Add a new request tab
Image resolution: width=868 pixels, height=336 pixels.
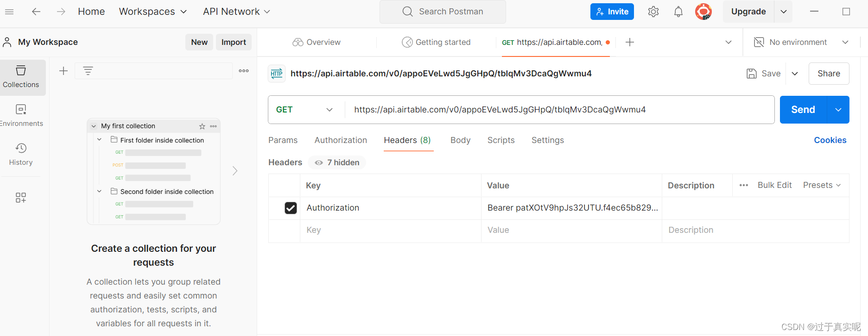(x=629, y=42)
